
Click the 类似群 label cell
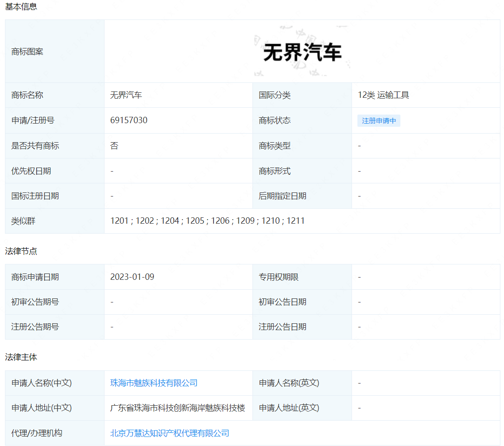pos(24,221)
